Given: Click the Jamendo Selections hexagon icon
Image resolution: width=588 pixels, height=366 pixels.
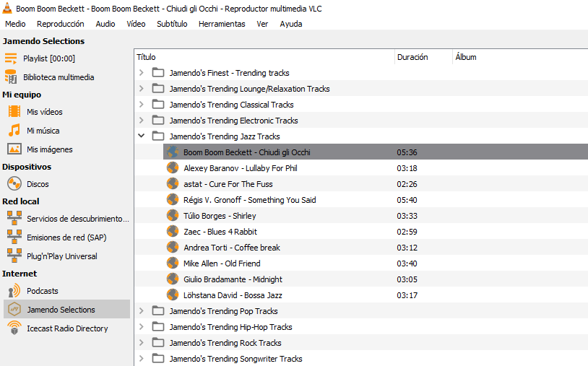Looking at the screenshot, I should point(14,310).
